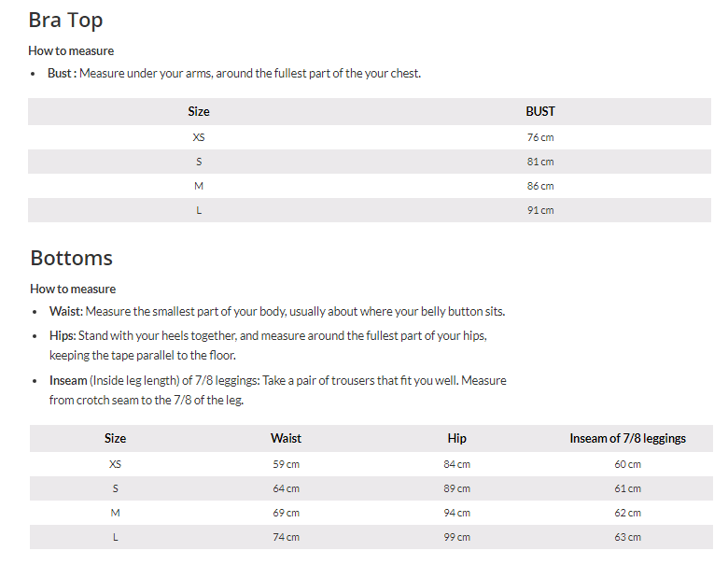This screenshot has width=728, height=565.
Task: Click the Hip column header
Action: pyautogui.click(x=456, y=438)
